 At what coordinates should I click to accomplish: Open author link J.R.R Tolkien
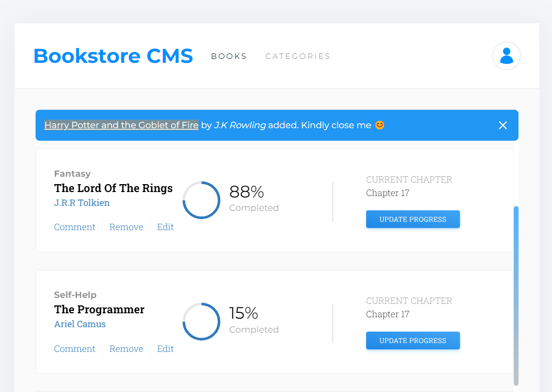(x=81, y=202)
